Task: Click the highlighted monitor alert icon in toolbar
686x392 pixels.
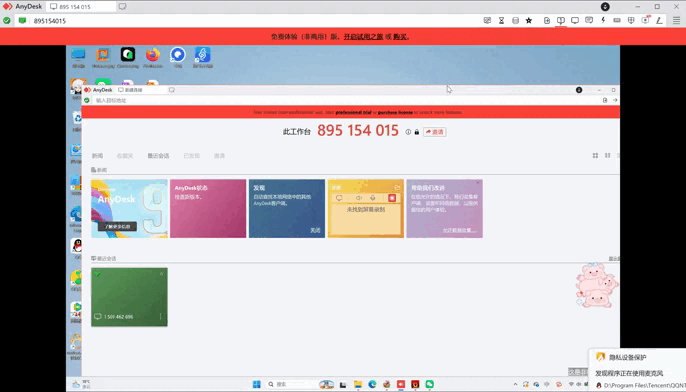Action: click(561, 21)
